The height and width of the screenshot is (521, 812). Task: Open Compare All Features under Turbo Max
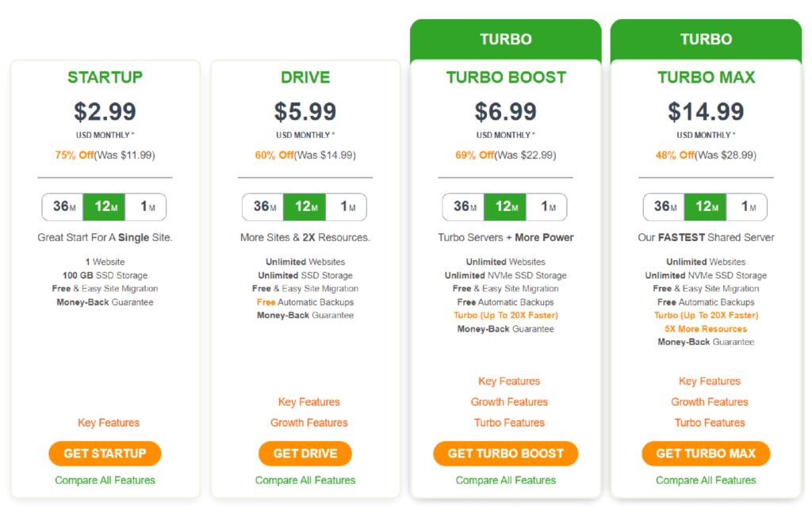coord(706,480)
